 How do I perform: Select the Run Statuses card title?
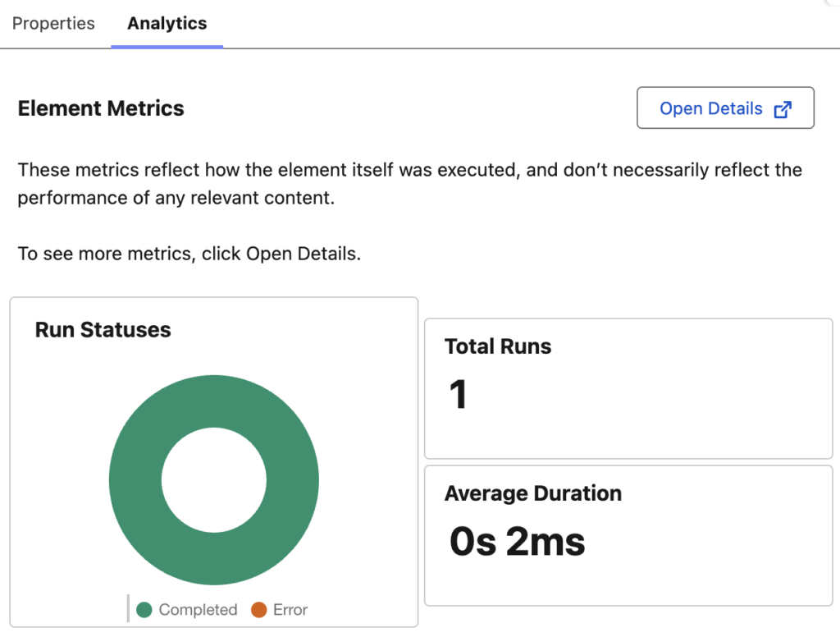pos(103,330)
